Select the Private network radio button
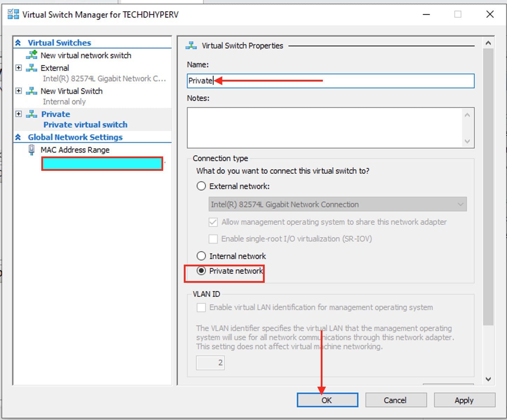Image resolution: width=507 pixels, height=420 pixels. [201, 271]
